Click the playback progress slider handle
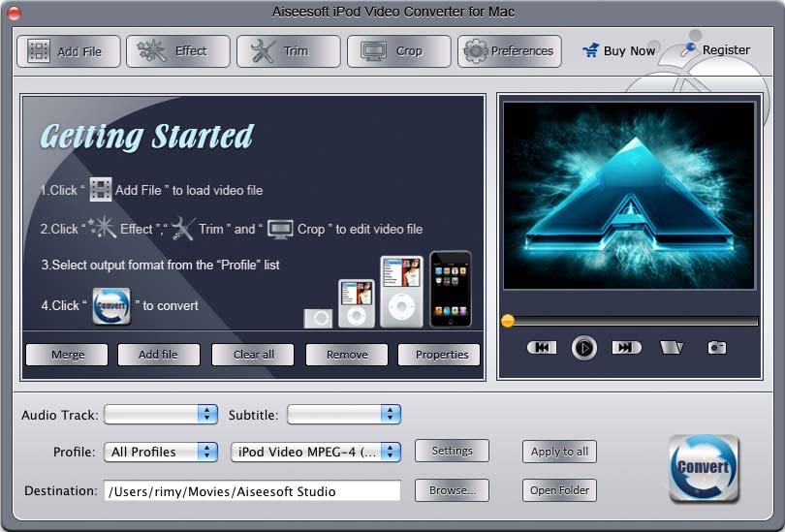 [x=508, y=321]
